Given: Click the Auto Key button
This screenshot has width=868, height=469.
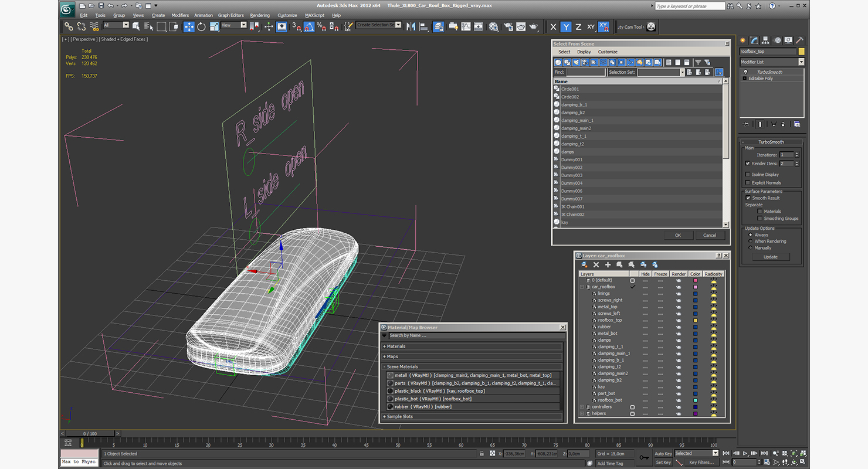Looking at the screenshot, I should point(663,453).
